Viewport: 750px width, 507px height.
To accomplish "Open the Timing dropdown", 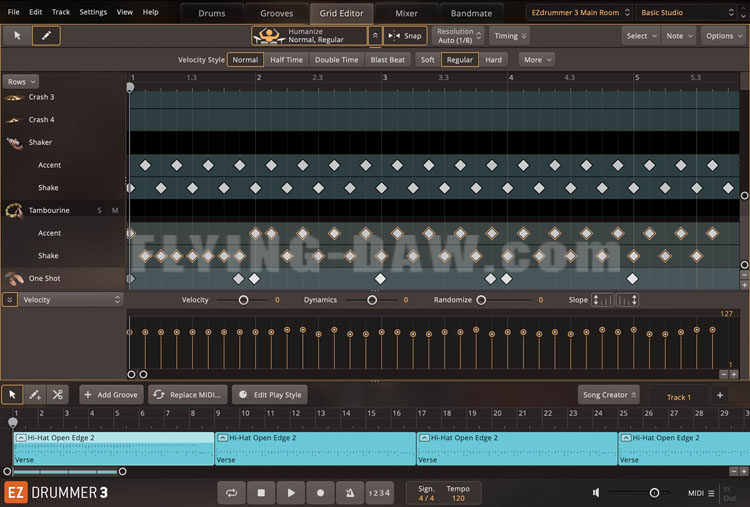I will pos(510,36).
